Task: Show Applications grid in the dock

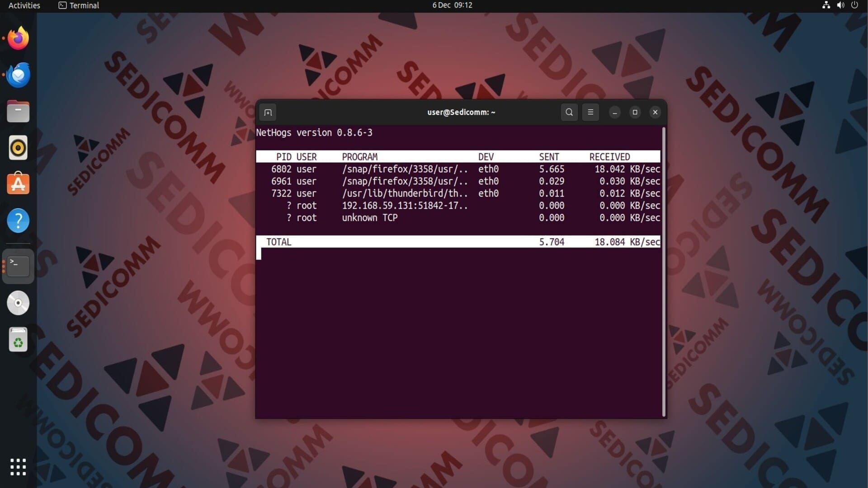Action: (18, 467)
